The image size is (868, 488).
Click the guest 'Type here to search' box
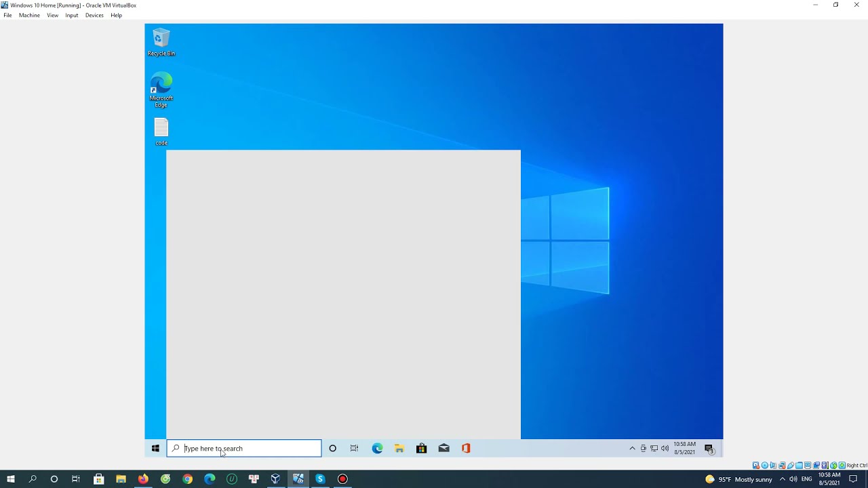coord(244,448)
